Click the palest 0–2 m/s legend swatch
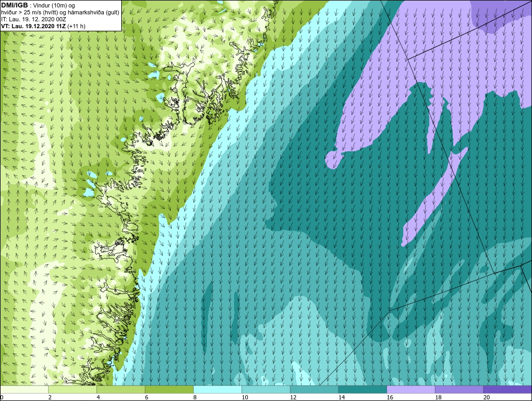The image size is (532, 401). click(x=24, y=389)
